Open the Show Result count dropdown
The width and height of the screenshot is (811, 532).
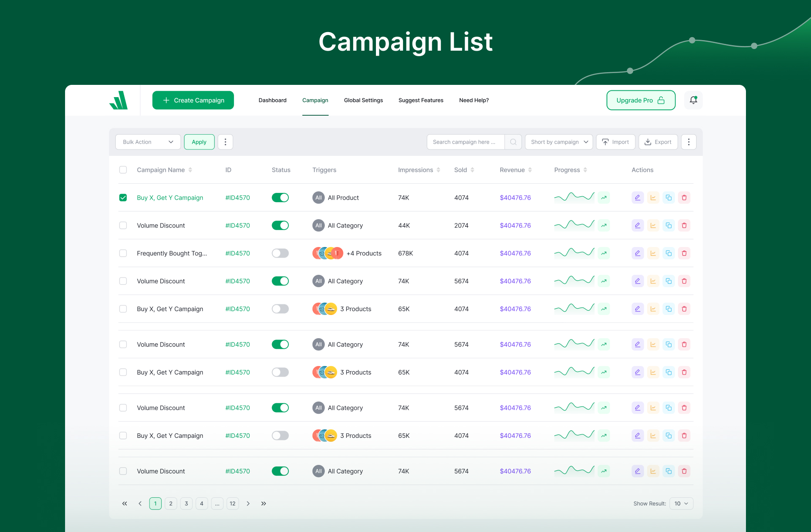[681, 503]
